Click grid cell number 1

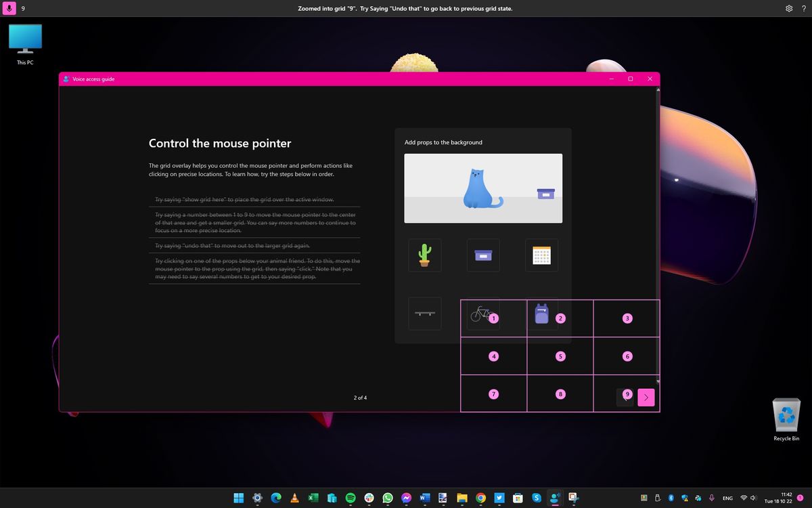[x=494, y=318]
